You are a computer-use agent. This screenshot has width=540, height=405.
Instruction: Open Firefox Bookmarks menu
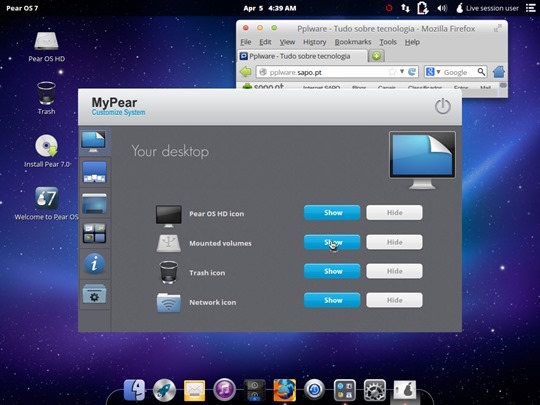tap(353, 42)
